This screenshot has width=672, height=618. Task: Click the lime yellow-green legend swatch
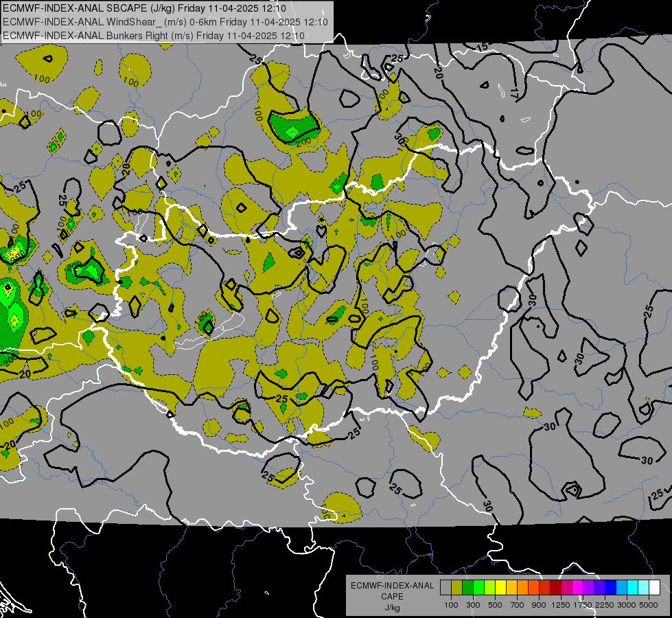(490, 588)
